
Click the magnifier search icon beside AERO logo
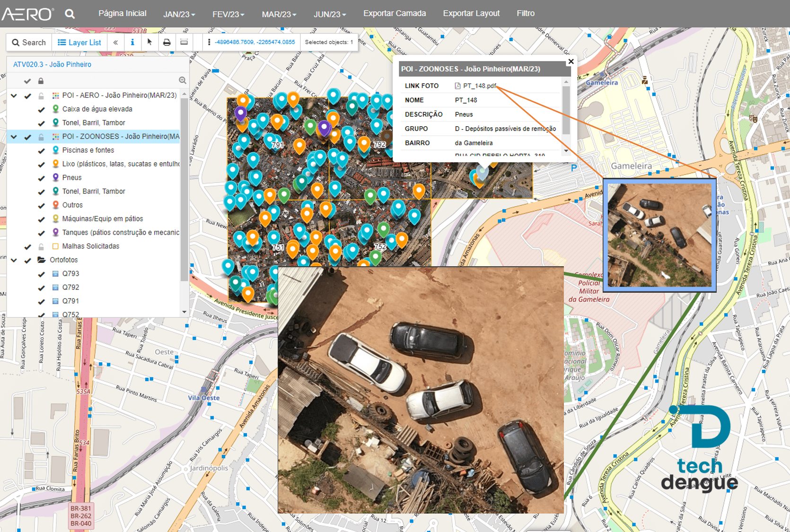point(70,14)
